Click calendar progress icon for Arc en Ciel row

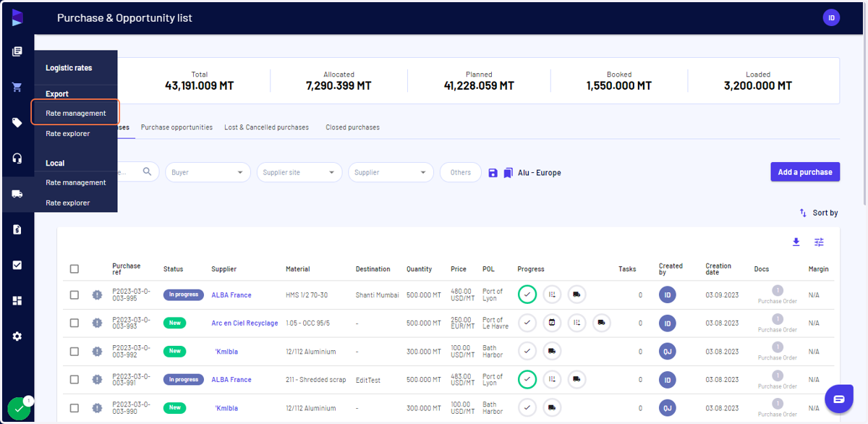pos(552,323)
